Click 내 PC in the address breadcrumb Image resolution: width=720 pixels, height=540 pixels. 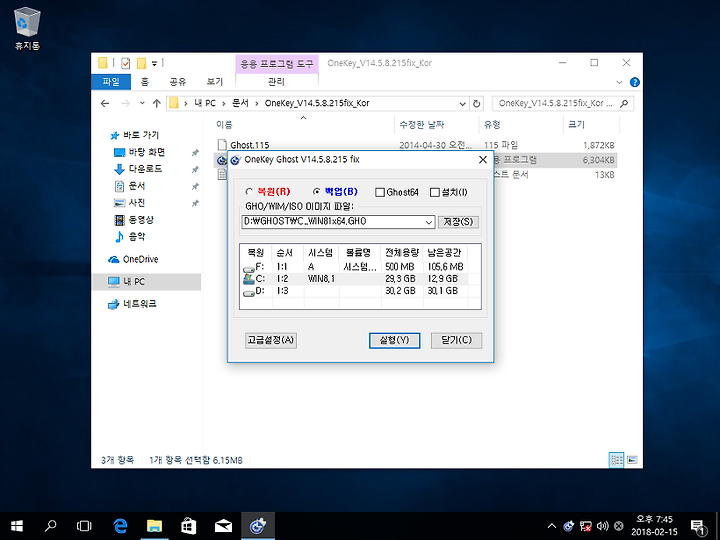(205, 104)
